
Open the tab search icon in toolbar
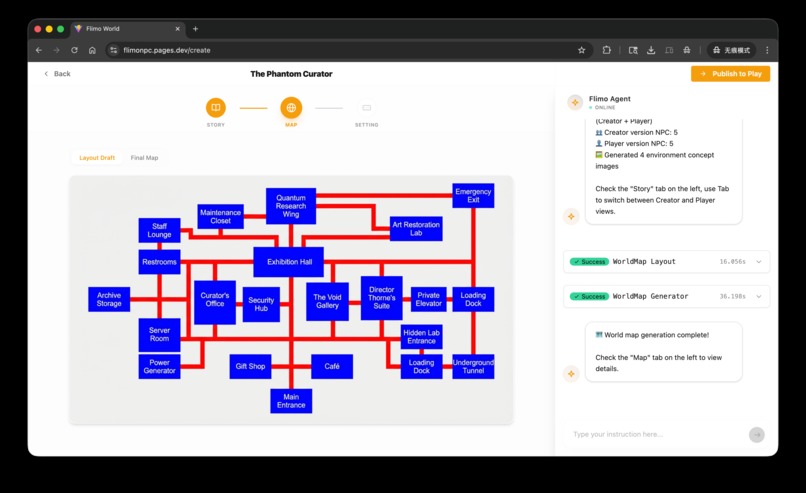click(x=633, y=50)
